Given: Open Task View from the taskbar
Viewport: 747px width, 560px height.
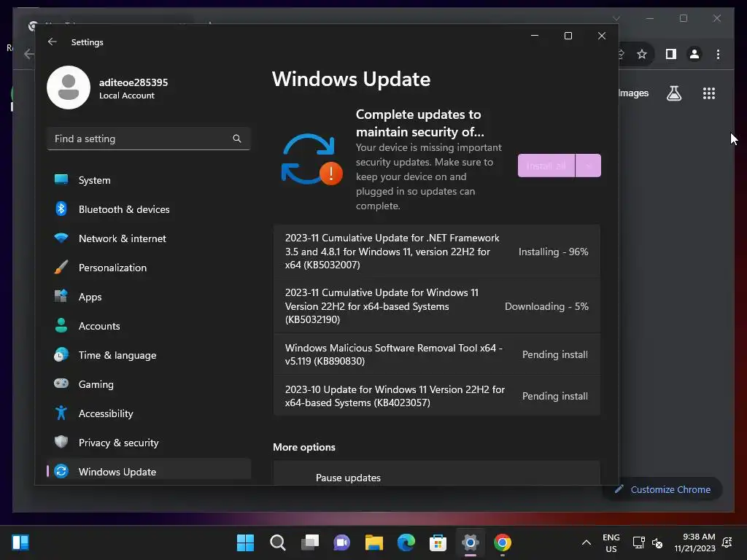Looking at the screenshot, I should coord(309,542).
